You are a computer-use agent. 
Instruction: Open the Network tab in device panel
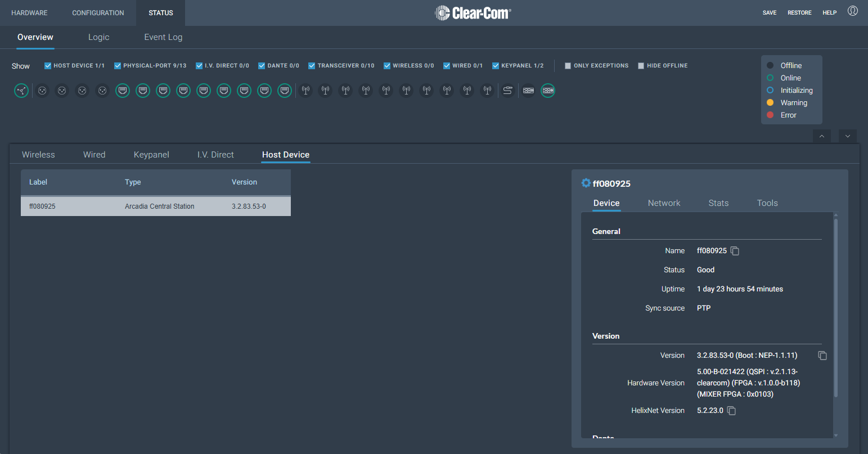coord(664,203)
